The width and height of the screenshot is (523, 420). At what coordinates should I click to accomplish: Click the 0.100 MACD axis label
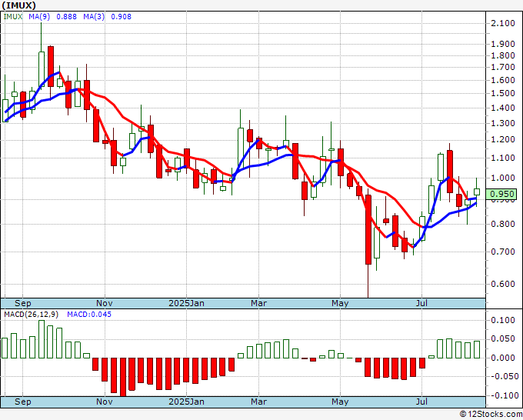(503, 320)
